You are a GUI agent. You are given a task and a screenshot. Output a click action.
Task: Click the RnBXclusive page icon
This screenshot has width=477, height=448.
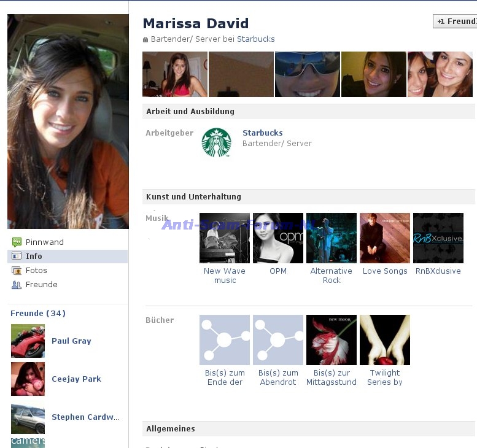pyautogui.click(x=438, y=238)
